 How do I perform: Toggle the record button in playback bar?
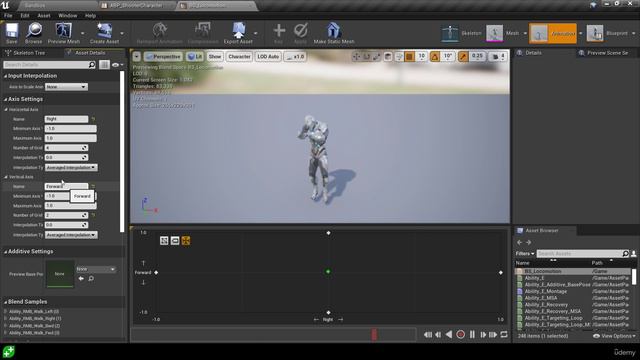click(x=460, y=334)
